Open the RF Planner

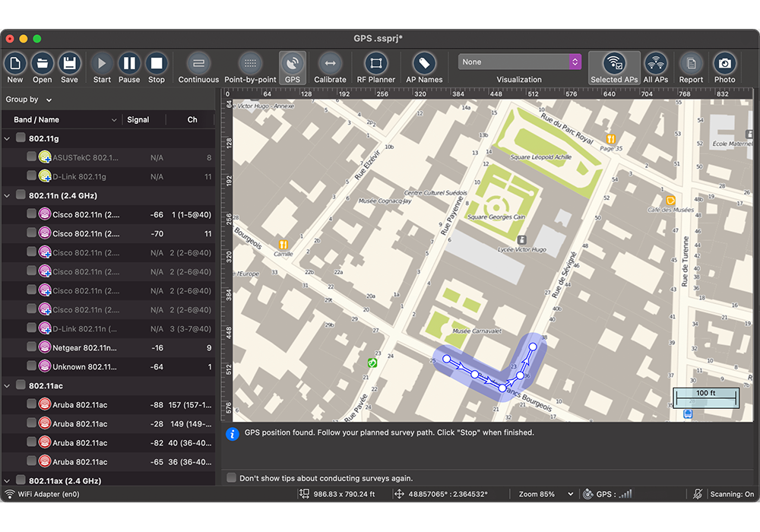(375, 68)
